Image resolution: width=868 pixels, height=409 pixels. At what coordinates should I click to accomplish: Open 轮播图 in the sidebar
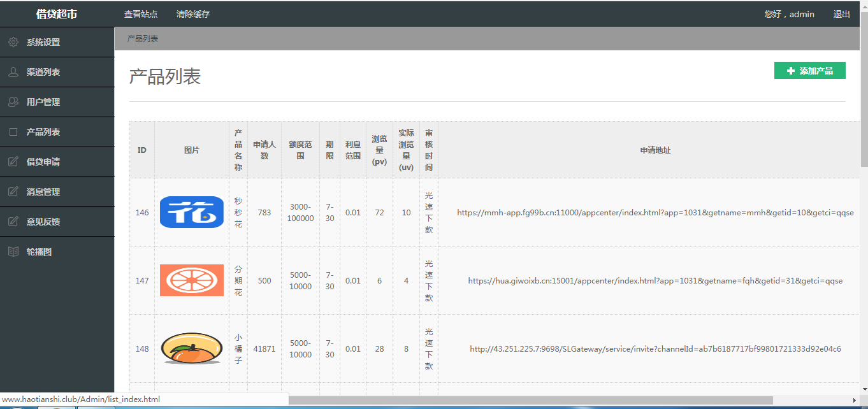(57, 252)
